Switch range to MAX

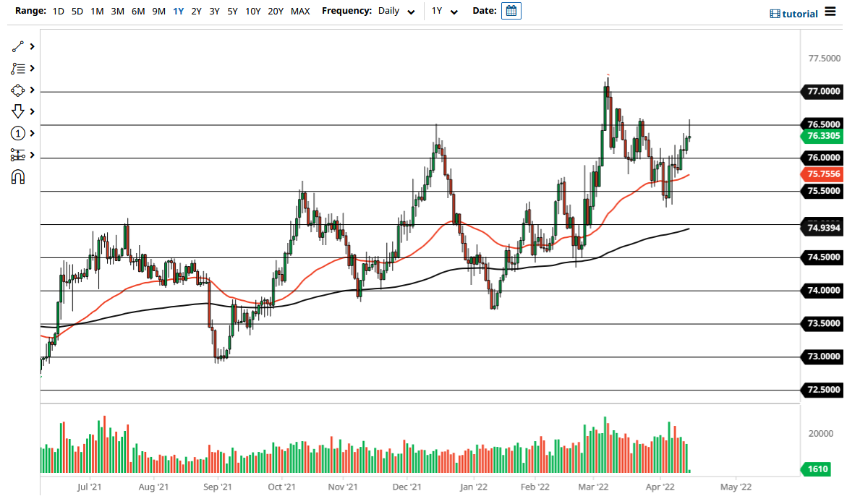[x=300, y=11]
